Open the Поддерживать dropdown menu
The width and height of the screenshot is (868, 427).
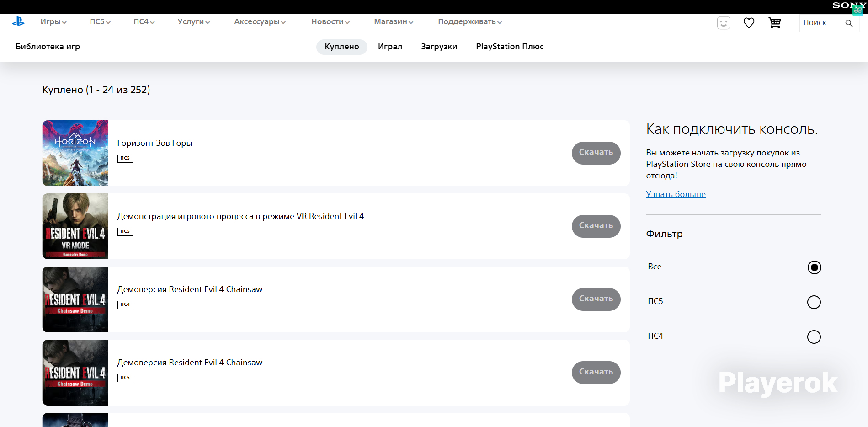point(470,22)
